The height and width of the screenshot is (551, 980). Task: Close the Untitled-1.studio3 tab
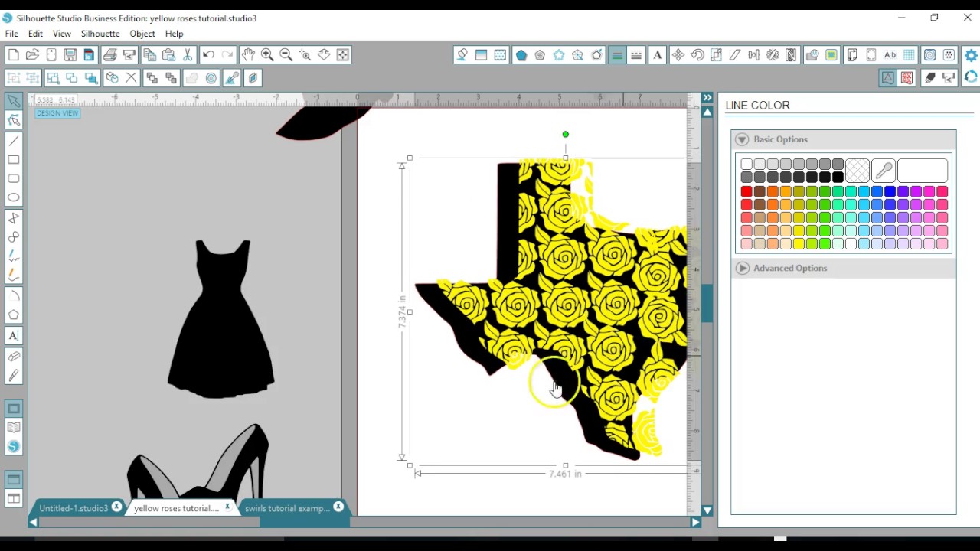(116, 507)
